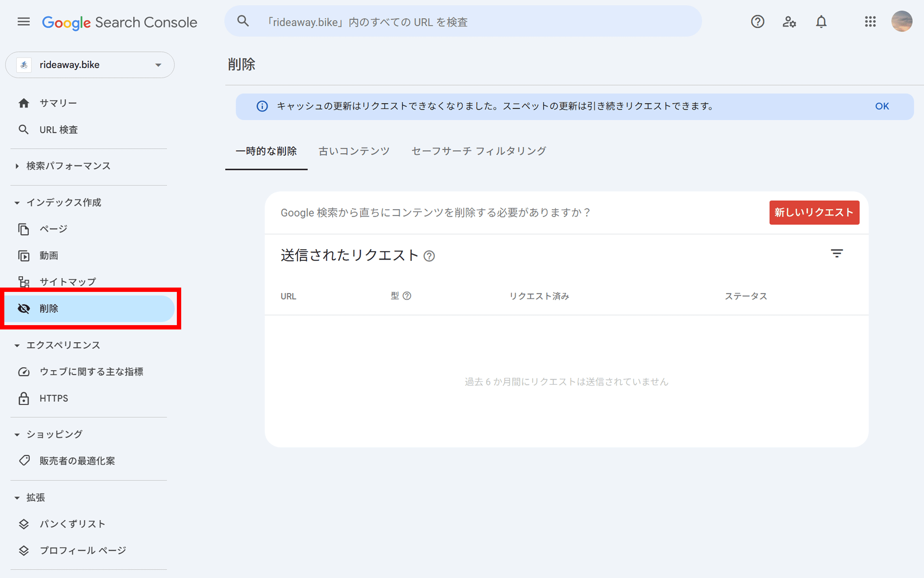The width and height of the screenshot is (924, 578).
Task: Click the search magnifier icon in URL bar
Action: [243, 21]
